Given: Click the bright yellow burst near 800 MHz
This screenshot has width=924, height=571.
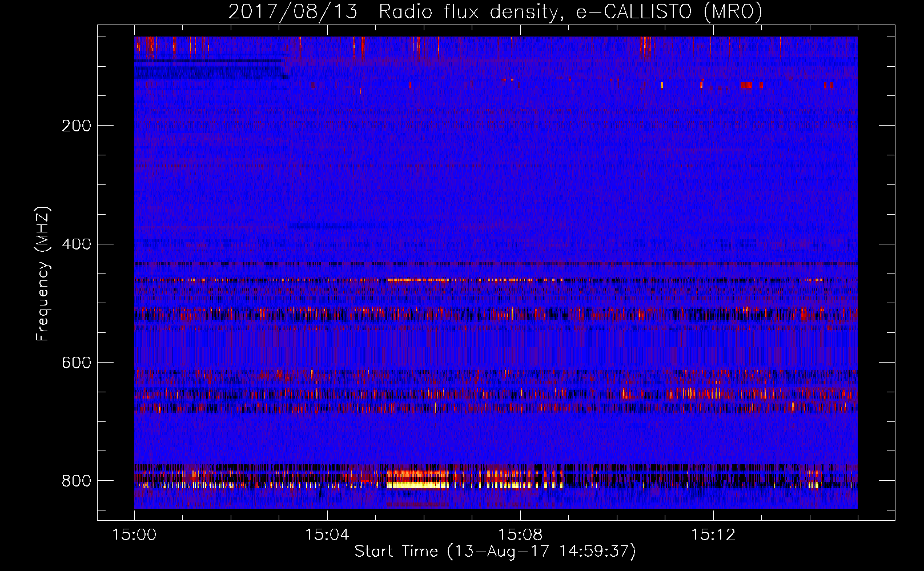Looking at the screenshot, I should [x=417, y=485].
